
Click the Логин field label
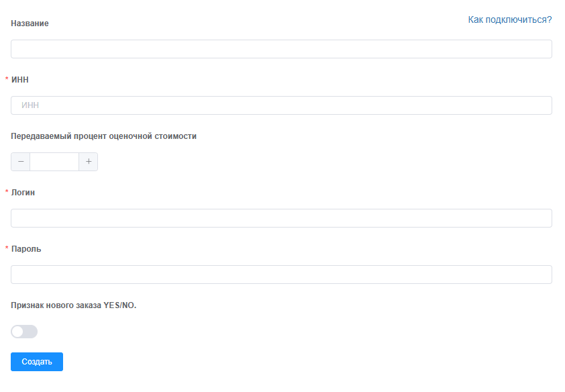click(x=23, y=192)
